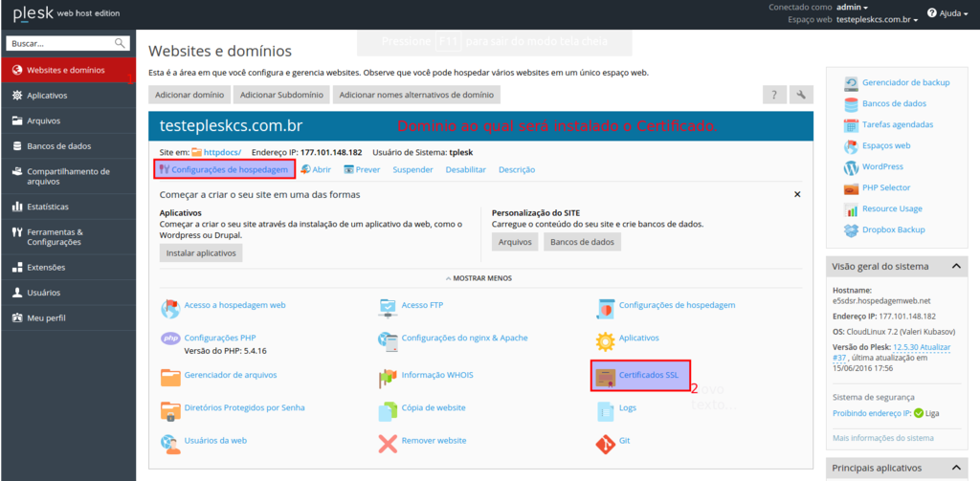Click the Usuários da web icon
The image size is (980, 481).
pos(170,443)
